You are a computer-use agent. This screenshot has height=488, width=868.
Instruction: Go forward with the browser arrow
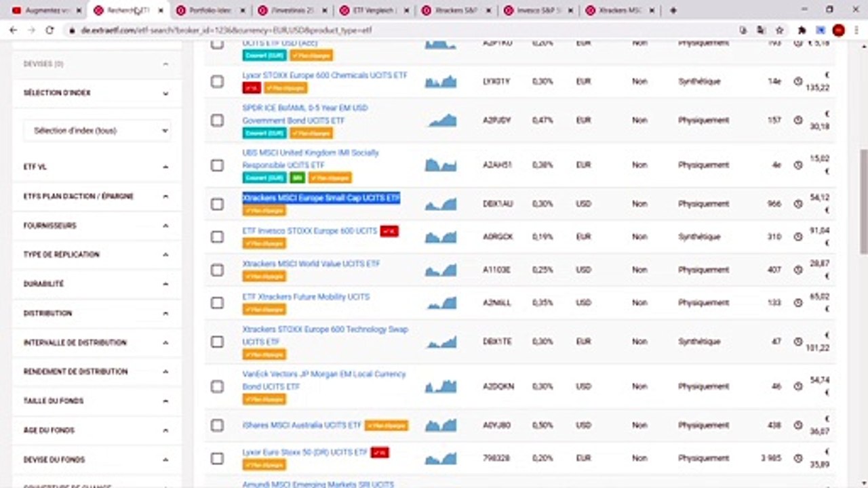tap(31, 30)
